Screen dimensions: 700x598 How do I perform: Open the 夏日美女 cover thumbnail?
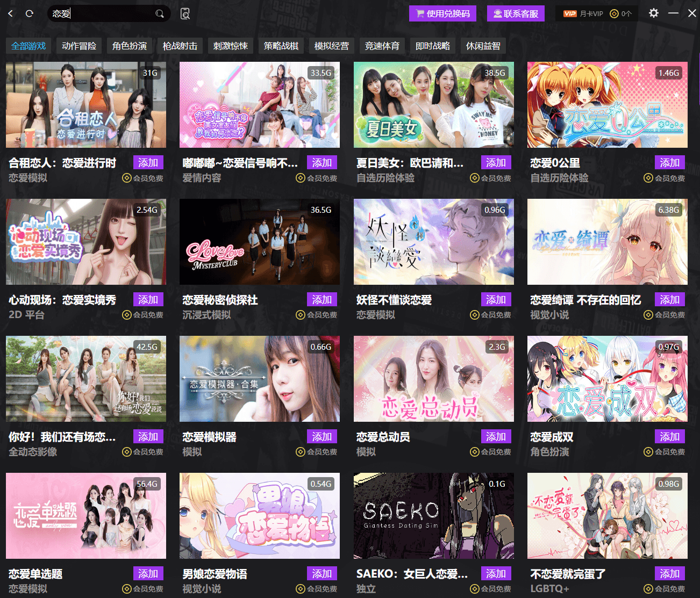(x=434, y=105)
